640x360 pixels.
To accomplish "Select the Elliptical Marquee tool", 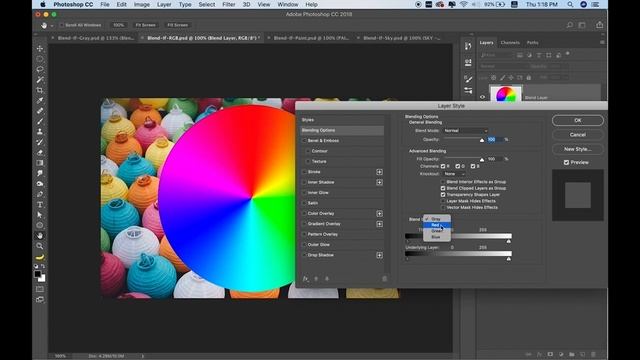I will tap(40, 59).
